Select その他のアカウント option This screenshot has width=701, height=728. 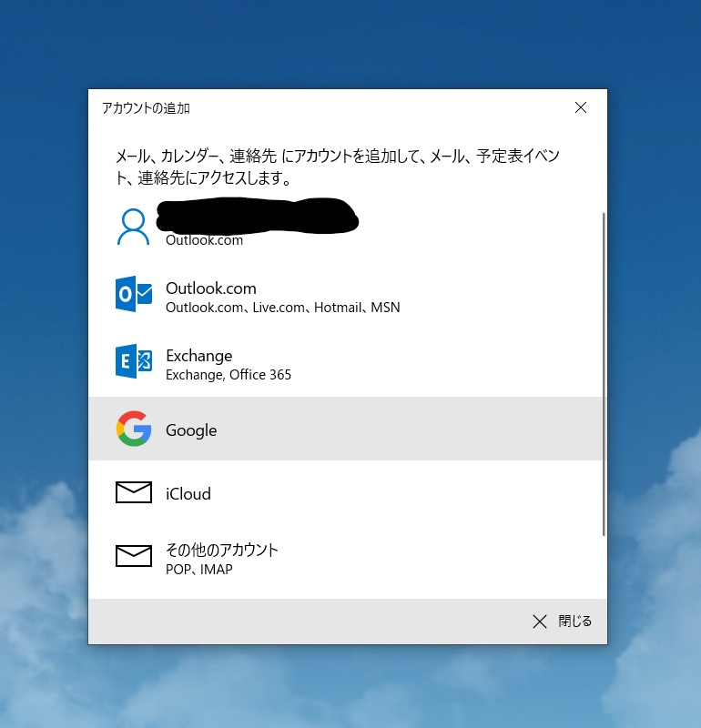[346, 559]
